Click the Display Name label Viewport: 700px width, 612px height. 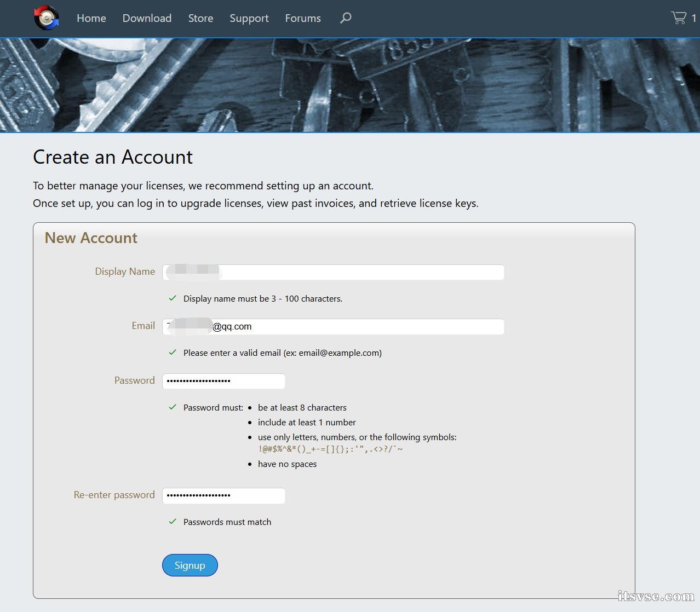coord(125,272)
